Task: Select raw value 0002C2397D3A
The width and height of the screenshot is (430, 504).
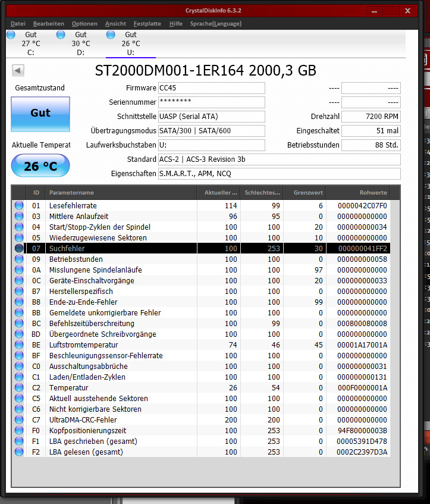Action: 362,452
